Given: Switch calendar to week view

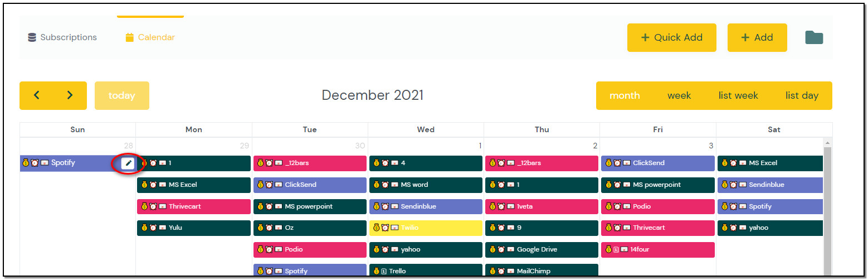Looking at the screenshot, I should click(x=679, y=95).
